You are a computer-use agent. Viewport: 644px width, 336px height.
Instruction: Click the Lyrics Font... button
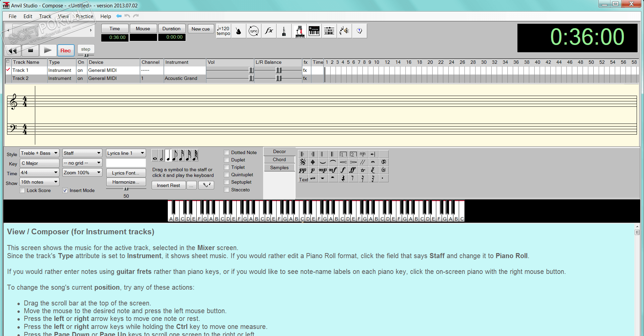point(126,173)
